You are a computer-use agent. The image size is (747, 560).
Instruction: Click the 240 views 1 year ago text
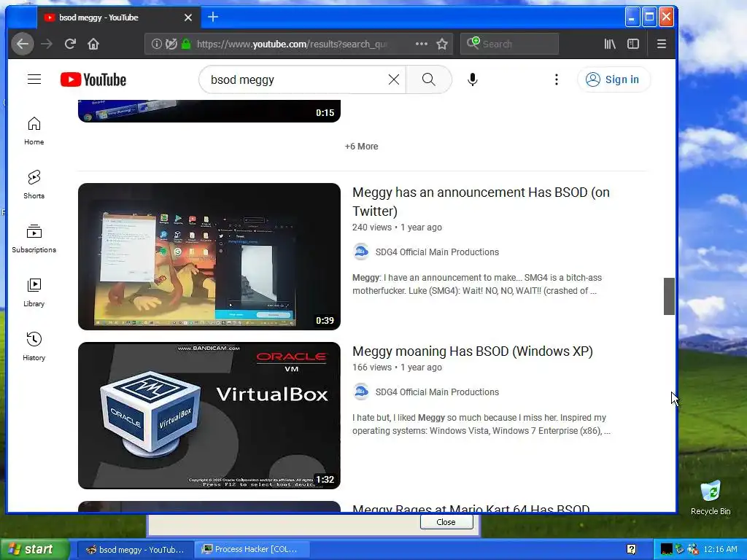tap(397, 227)
